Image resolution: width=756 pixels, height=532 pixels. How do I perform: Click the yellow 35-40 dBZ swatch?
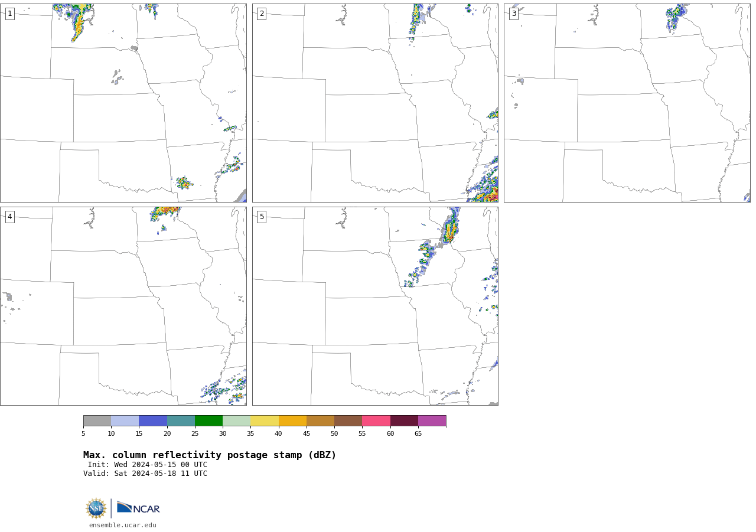[265, 421]
